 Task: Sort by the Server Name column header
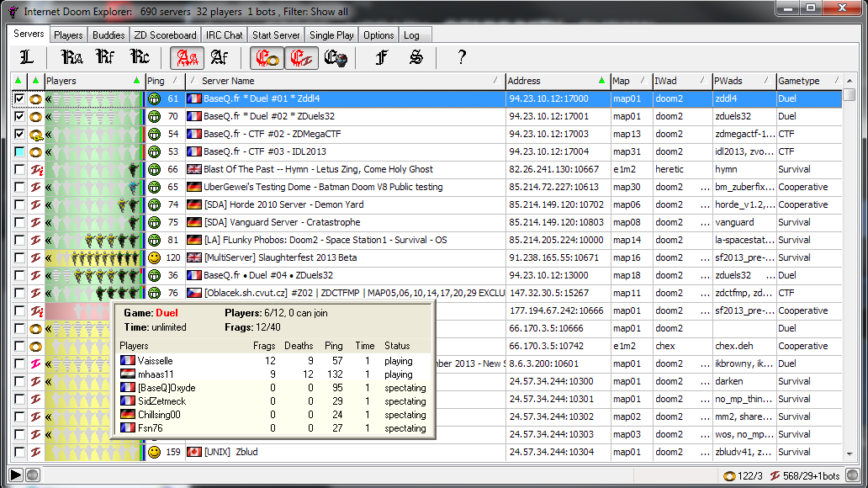[345, 81]
